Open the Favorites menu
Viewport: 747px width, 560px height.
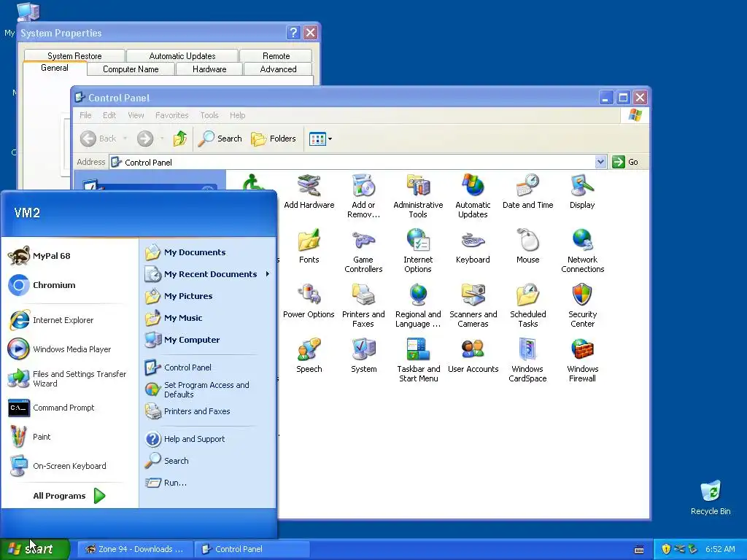point(171,115)
